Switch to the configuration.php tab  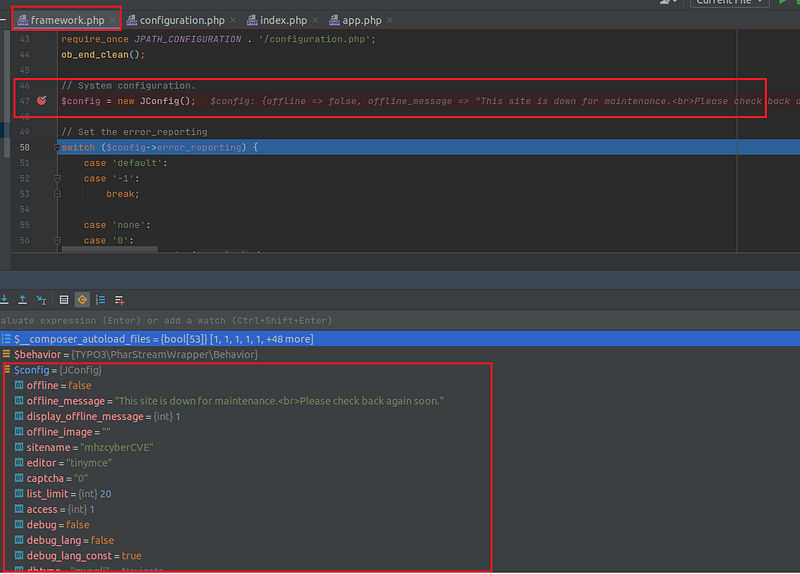(x=182, y=20)
